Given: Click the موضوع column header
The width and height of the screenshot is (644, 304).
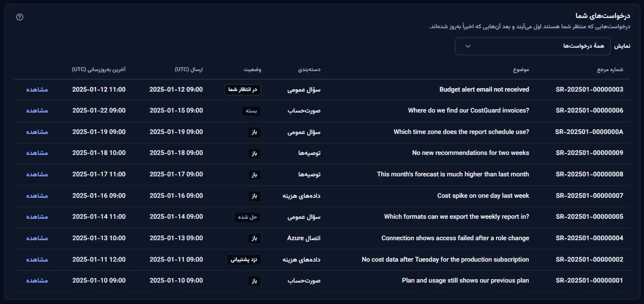Looking at the screenshot, I should [x=521, y=70].
